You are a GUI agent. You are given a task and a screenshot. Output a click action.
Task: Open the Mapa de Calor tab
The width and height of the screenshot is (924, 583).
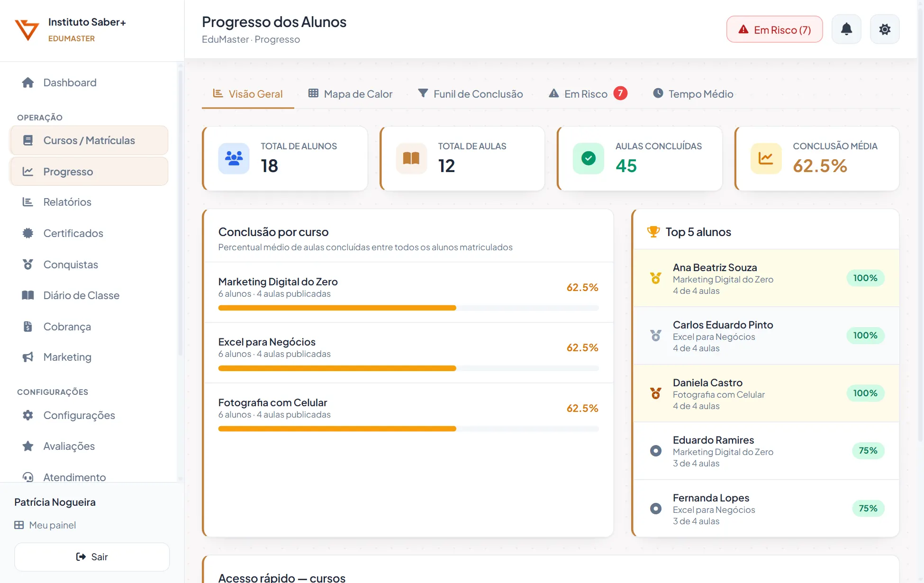(350, 94)
